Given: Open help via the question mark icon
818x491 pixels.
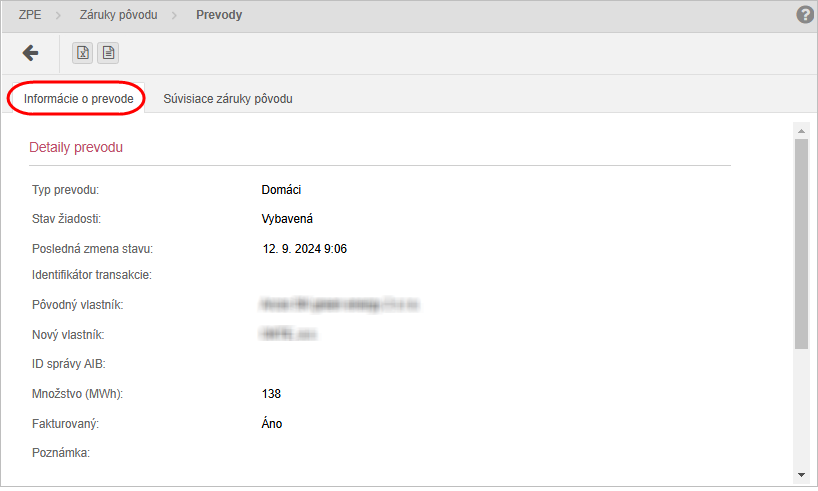Looking at the screenshot, I should [805, 15].
